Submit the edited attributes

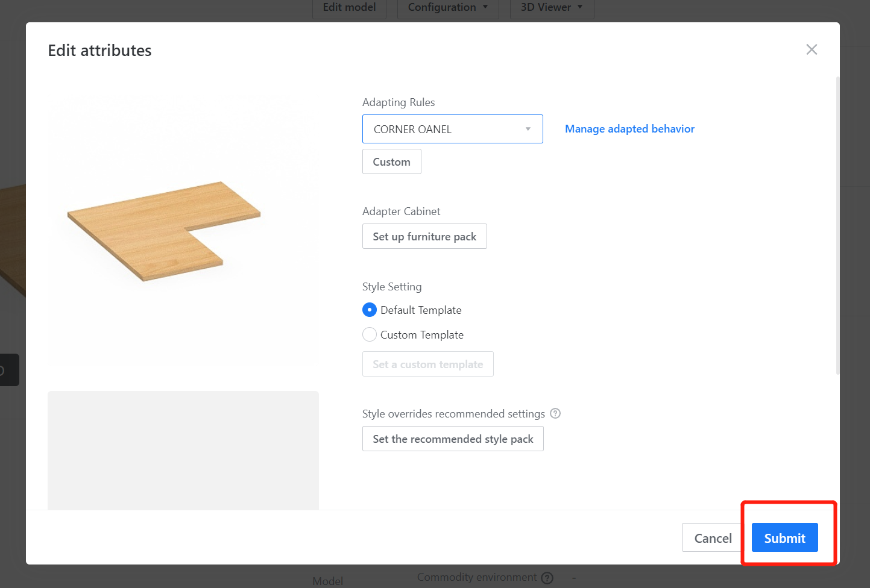tap(784, 538)
